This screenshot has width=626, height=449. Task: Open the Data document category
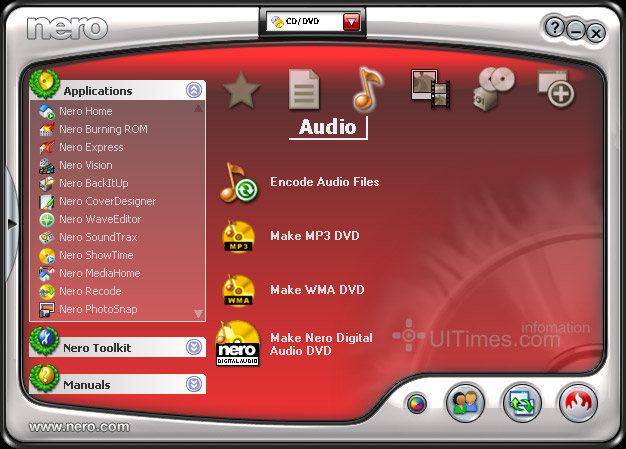[304, 89]
